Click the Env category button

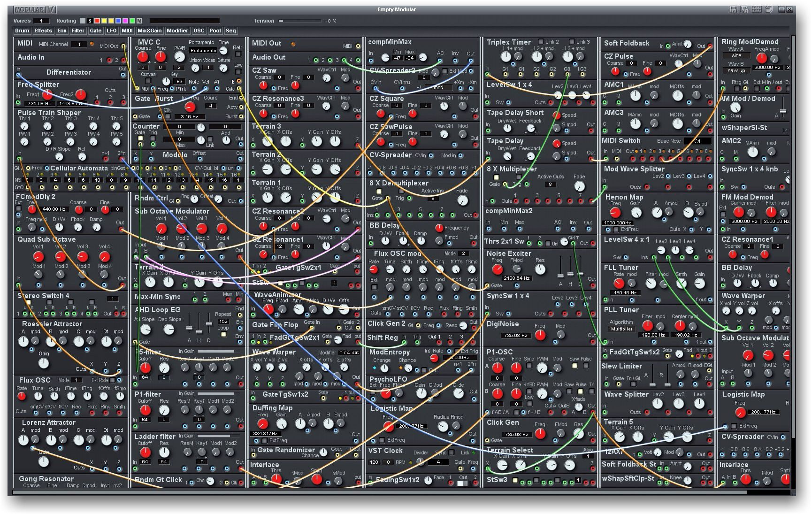tap(62, 31)
